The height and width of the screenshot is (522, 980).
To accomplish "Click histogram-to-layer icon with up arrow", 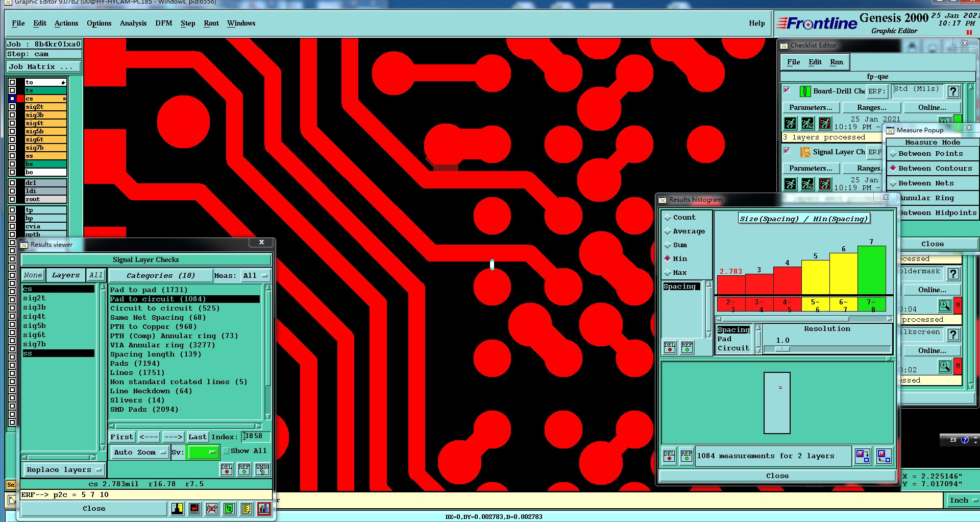I will click(884, 456).
